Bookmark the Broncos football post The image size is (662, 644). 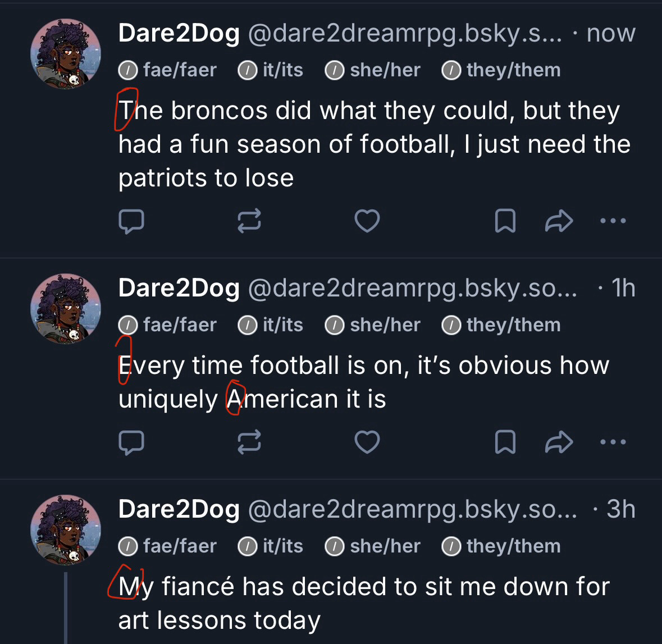pos(505,221)
